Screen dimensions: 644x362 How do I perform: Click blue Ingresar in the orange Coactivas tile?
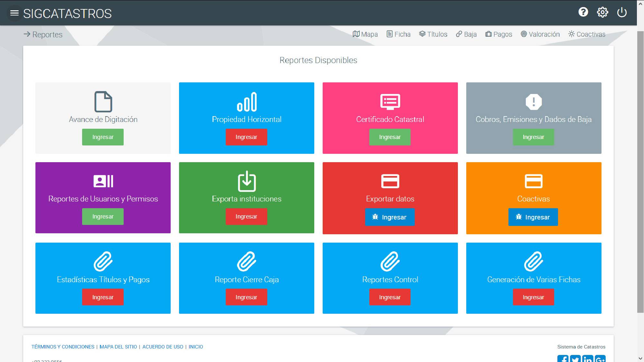click(533, 217)
